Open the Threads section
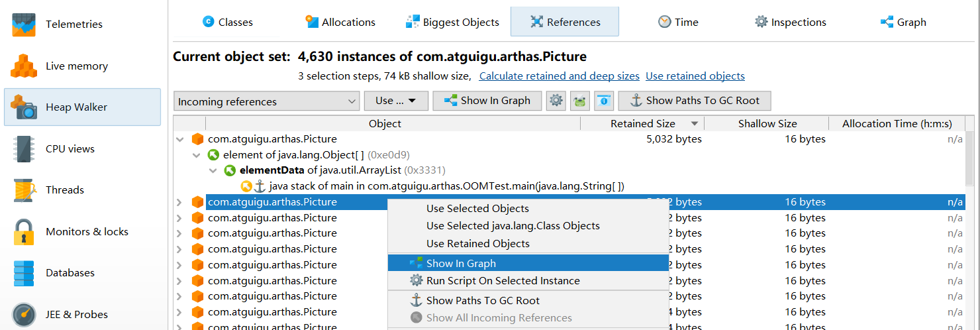The image size is (980, 330). 64,190
